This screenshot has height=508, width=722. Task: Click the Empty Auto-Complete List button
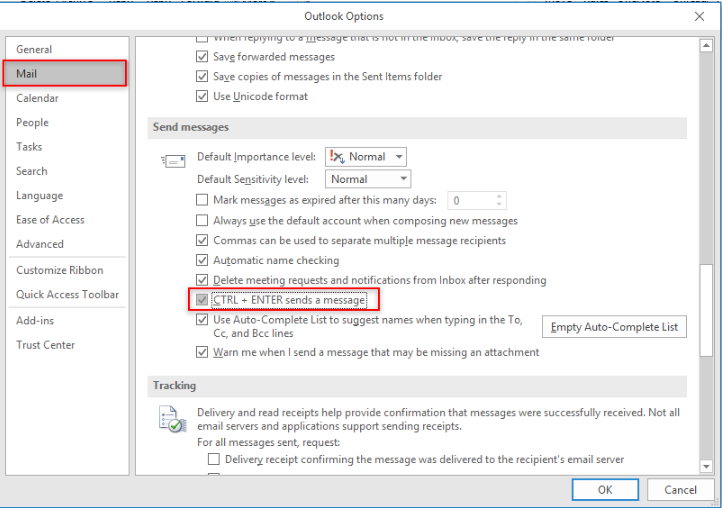click(x=614, y=327)
